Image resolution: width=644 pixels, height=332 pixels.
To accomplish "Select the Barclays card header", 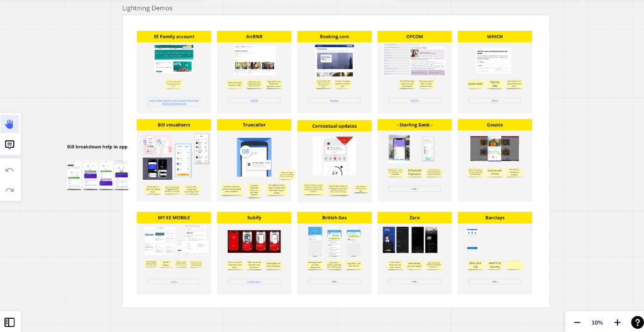I will click(x=494, y=218).
